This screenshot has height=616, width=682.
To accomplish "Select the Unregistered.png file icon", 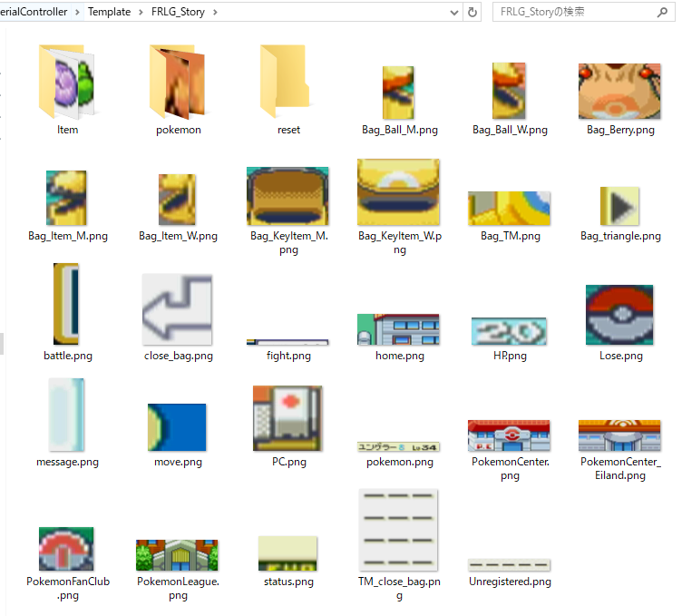I will tap(509, 565).
